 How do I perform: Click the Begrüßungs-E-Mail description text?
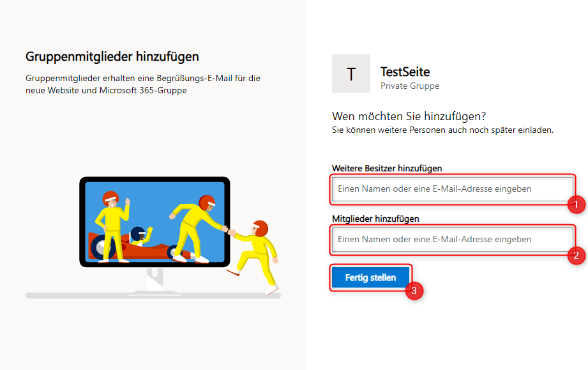pyautogui.click(x=143, y=84)
